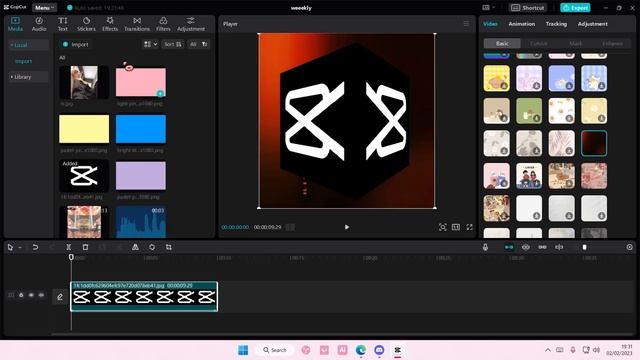
Task: Open the Transitions panel
Action: (x=137, y=24)
